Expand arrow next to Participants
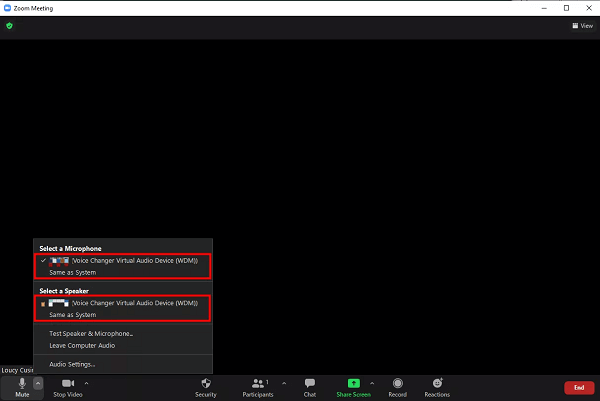Image resolution: width=600 pixels, height=401 pixels. click(x=284, y=382)
